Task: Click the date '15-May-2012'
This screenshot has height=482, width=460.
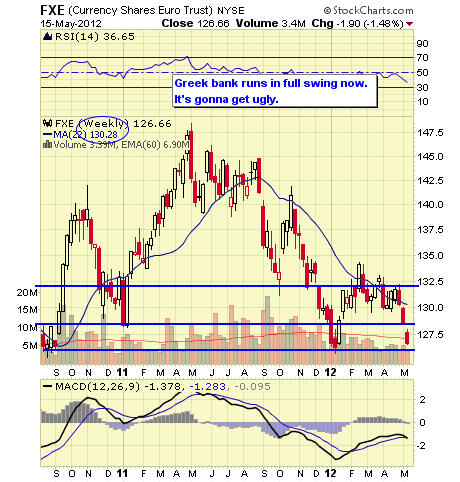Action: [x=71, y=24]
